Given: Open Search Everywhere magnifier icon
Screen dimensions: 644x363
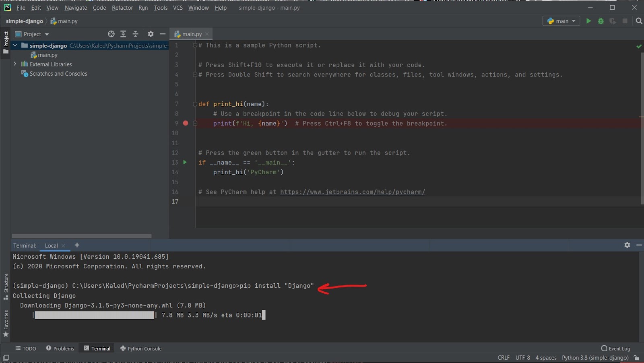Looking at the screenshot, I should click(639, 21).
